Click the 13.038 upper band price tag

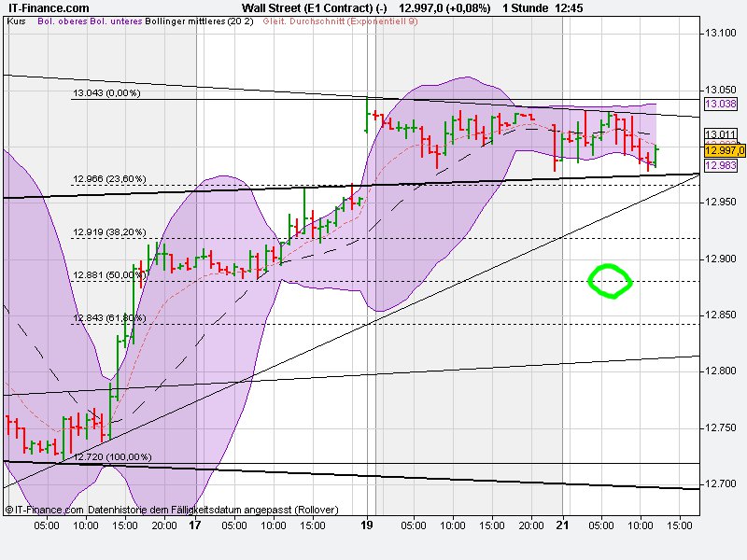pos(720,105)
